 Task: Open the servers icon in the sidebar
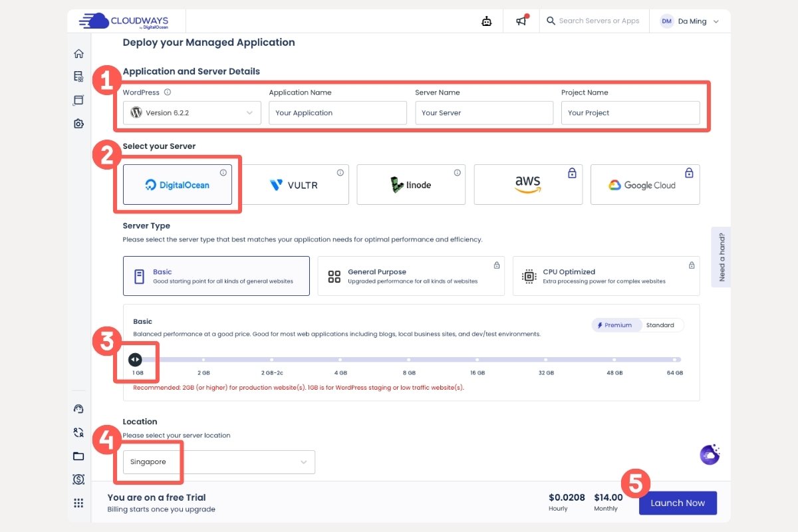[x=78, y=76]
